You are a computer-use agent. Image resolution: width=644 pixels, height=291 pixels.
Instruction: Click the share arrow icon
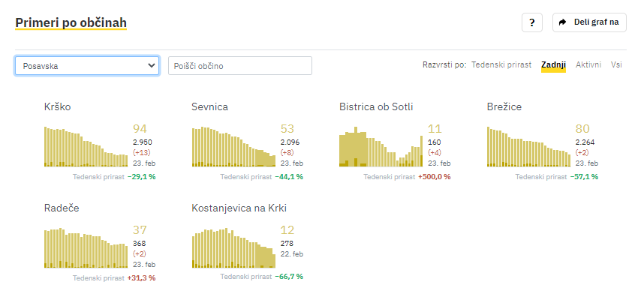point(563,22)
